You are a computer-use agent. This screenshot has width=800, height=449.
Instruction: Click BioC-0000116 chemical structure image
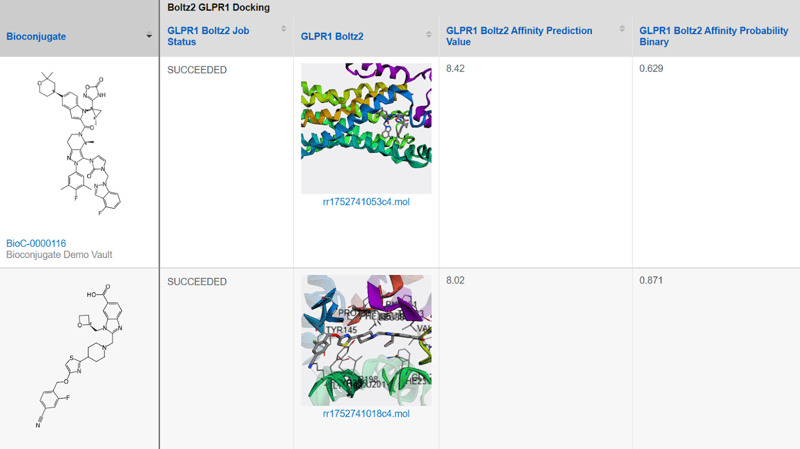click(x=80, y=144)
